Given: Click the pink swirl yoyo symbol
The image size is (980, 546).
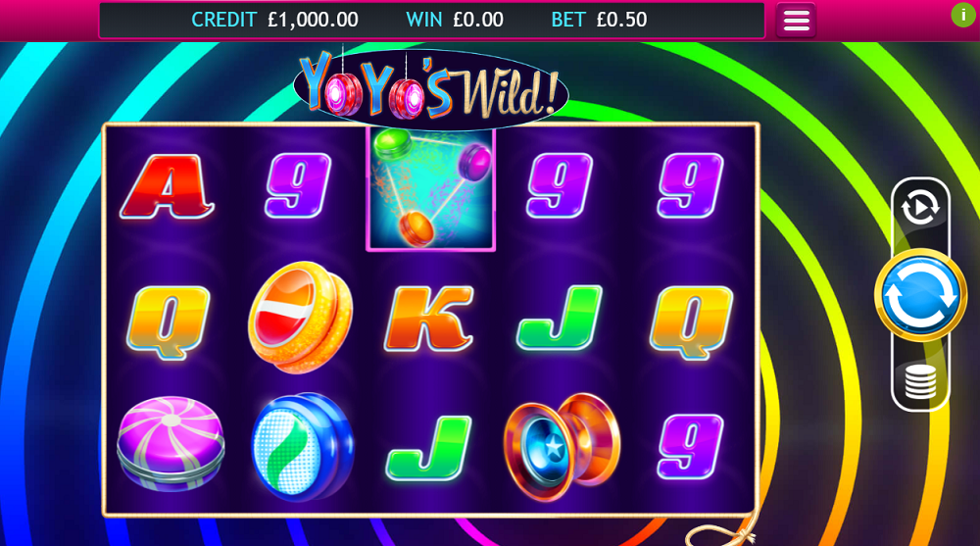Looking at the screenshot, I should [x=170, y=443].
